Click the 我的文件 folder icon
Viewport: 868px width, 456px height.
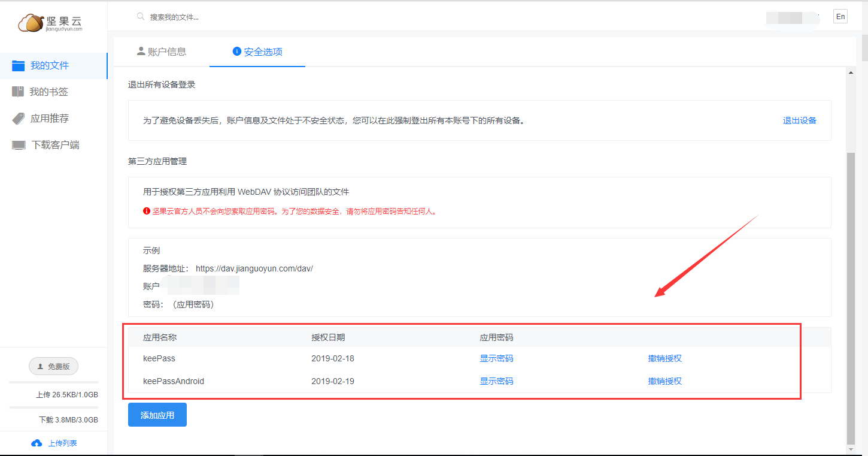[19, 65]
